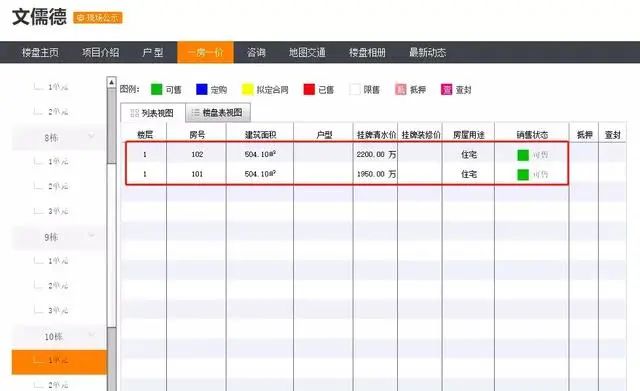Click room number 101 cell
The image size is (640, 391).
(197, 174)
